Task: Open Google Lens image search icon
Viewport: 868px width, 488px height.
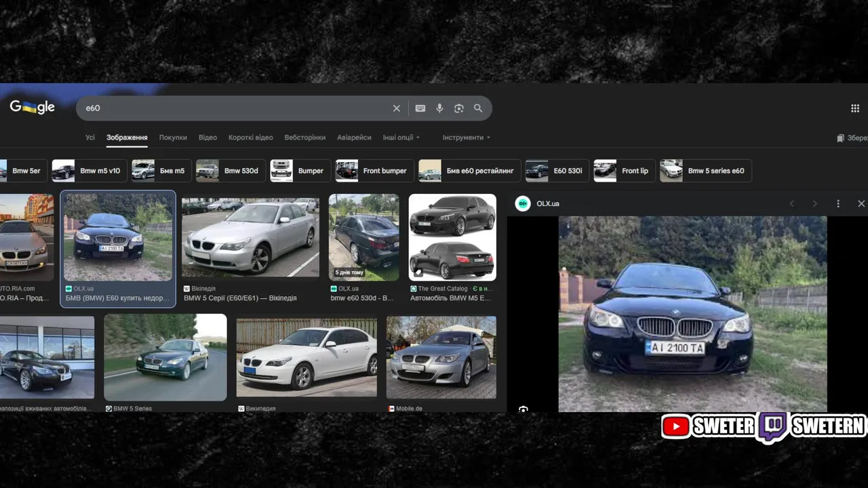Action: pyautogui.click(x=459, y=108)
